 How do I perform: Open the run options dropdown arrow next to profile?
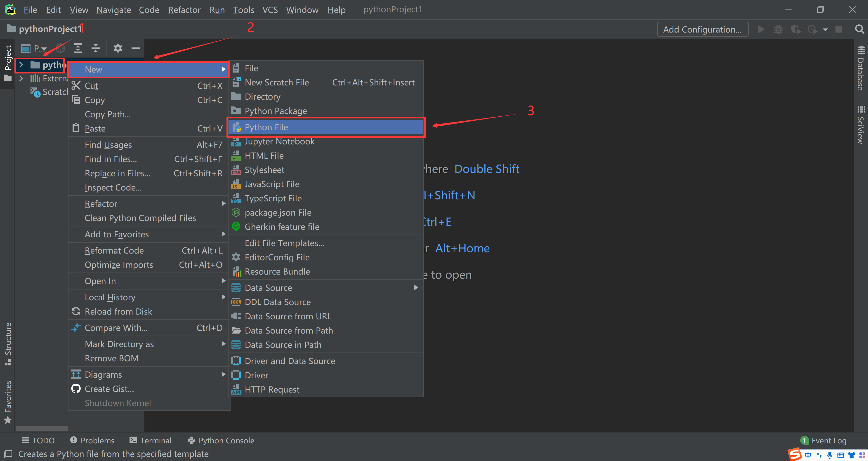click(x=825, y=30)
